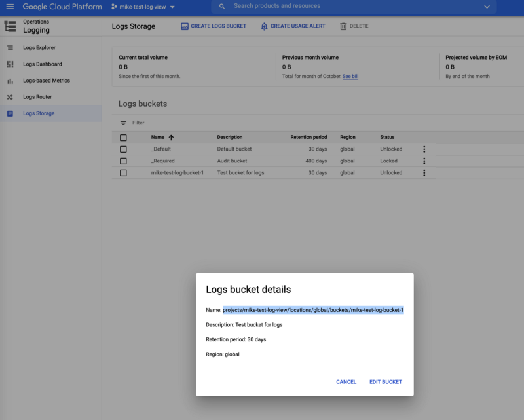Click Test bucket for logs table cell
The image size is (524, 420).
tap(240, 173)
